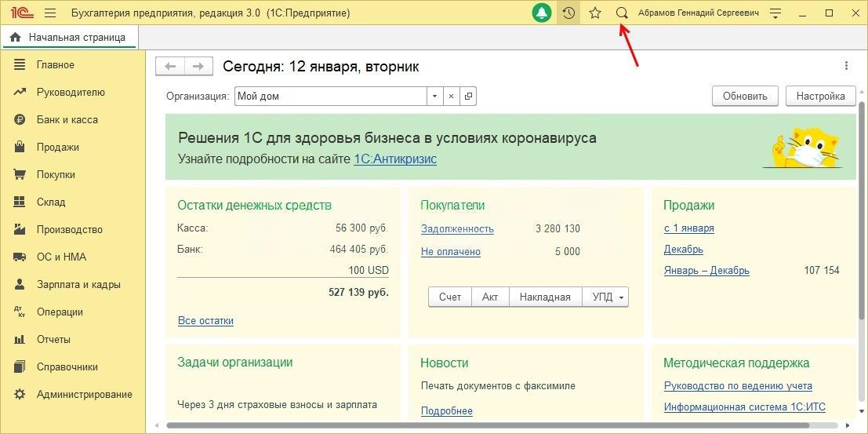868x434 pixels.
Task: Open service menu next to user name
Action: [775, 13]
